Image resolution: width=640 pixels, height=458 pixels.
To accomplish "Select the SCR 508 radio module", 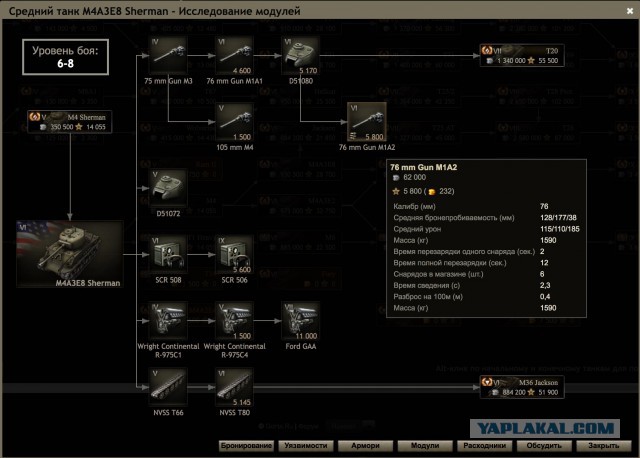I will pyautogui.click(x=168, y=255).
